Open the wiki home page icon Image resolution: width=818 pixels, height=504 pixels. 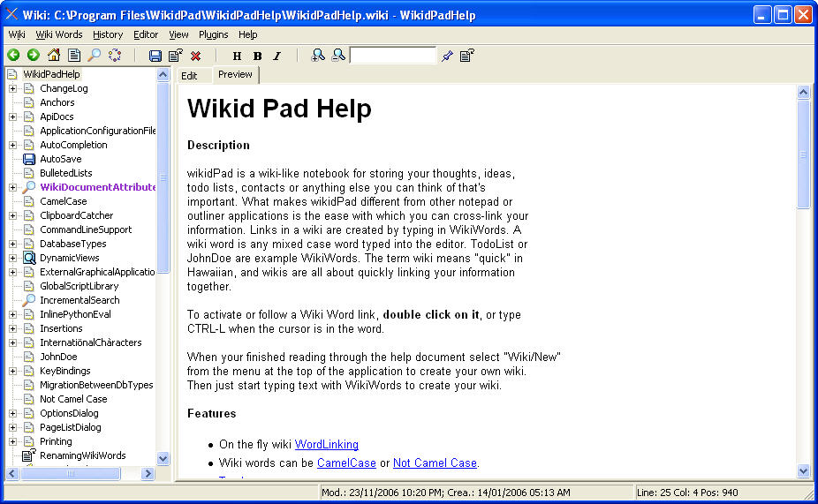tap(54, 55)
